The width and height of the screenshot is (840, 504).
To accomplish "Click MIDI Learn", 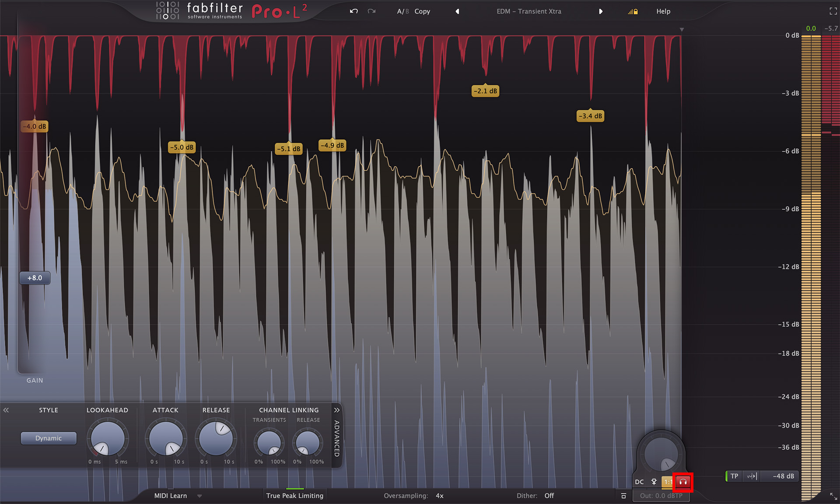I will [x=171, y=496].
